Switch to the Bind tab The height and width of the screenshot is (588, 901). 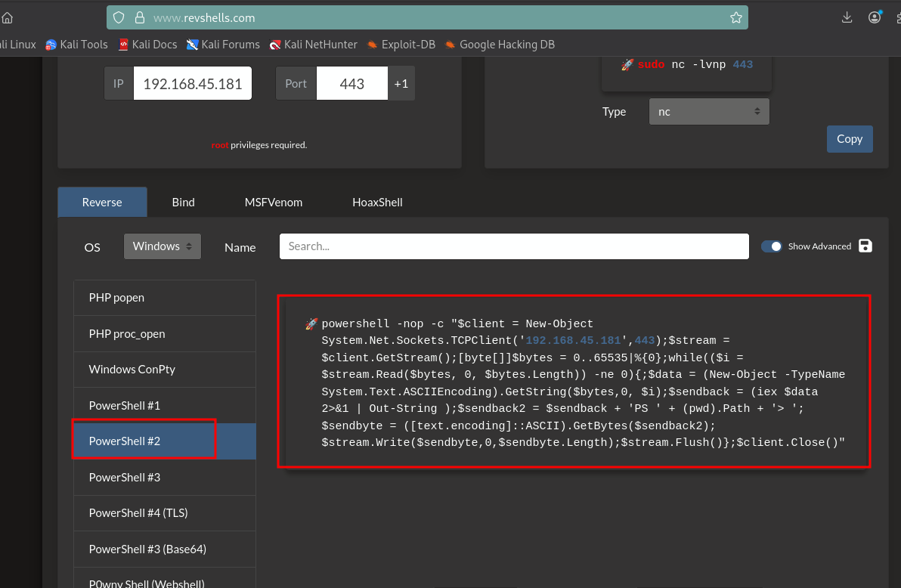tap(184, 203)
